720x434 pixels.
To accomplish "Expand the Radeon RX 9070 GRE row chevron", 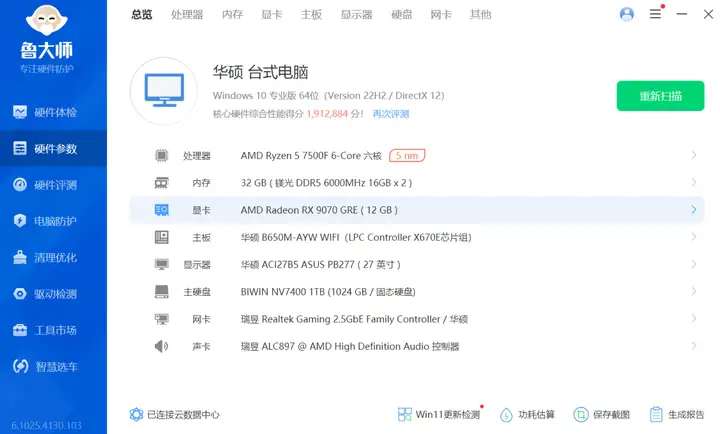I will 694,209.
